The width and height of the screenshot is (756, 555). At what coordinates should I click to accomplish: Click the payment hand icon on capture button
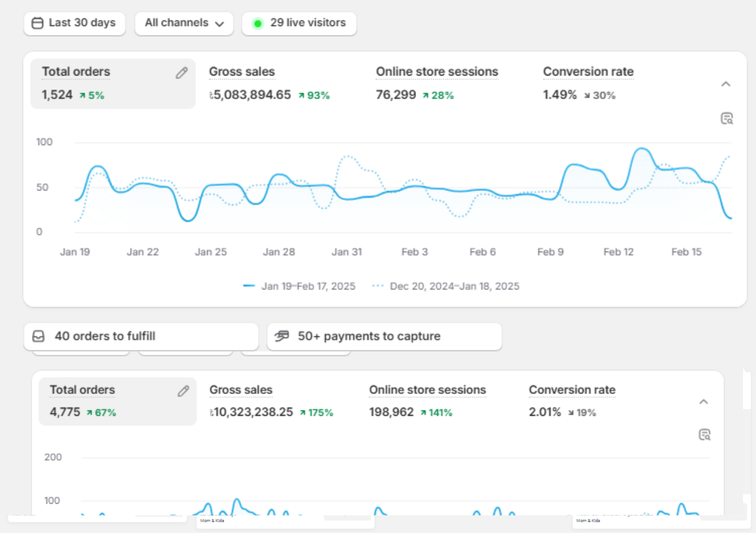[282, 336]
